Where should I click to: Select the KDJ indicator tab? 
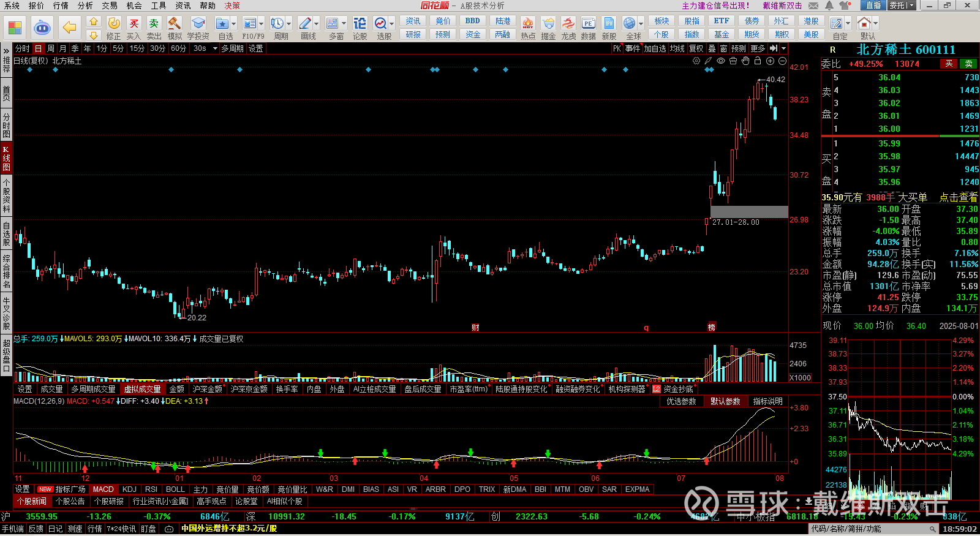click(x=129, y=489)
